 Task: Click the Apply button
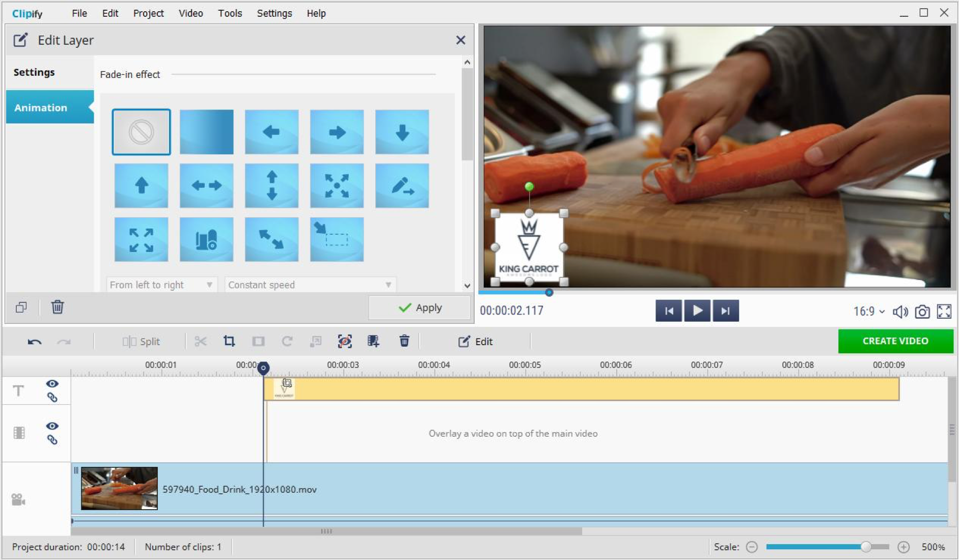point(420,307)
